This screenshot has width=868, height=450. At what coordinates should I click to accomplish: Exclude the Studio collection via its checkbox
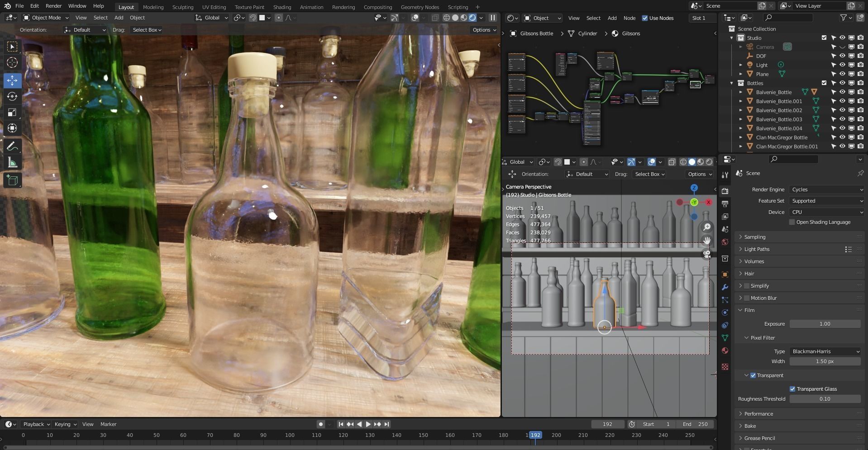pyautogui.click(x=824, y=38)
